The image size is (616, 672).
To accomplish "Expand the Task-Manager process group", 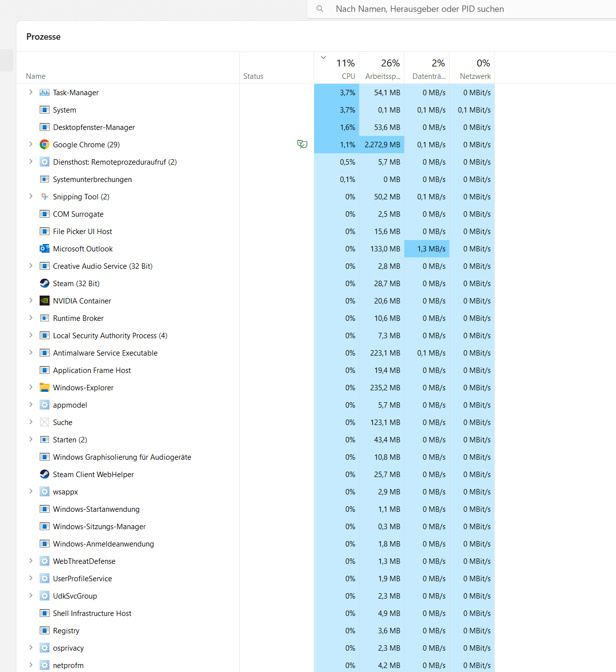I will click(31, 92).
